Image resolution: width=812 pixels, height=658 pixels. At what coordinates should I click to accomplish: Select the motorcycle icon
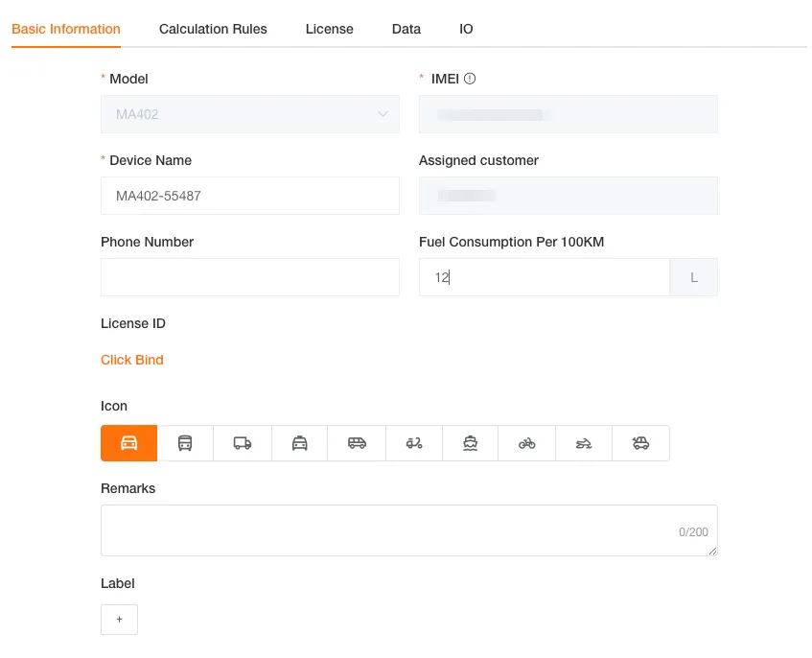point(583,443)
